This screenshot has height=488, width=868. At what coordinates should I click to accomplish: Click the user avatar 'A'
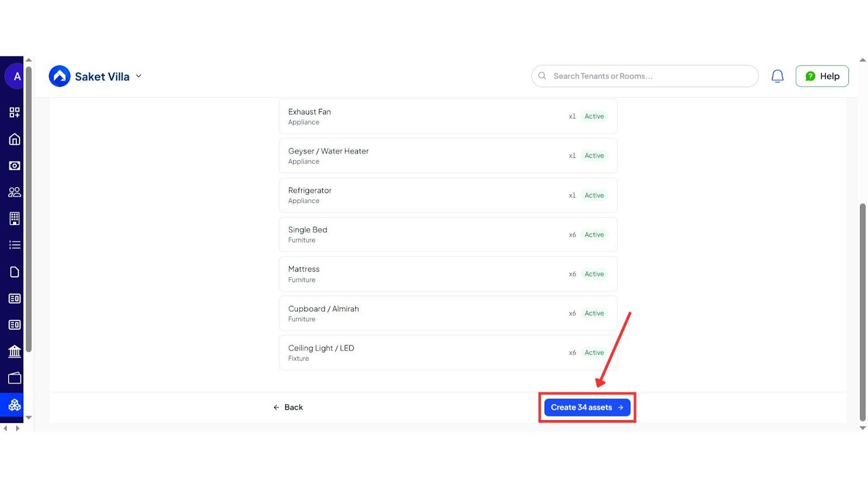tap(16, 76)
